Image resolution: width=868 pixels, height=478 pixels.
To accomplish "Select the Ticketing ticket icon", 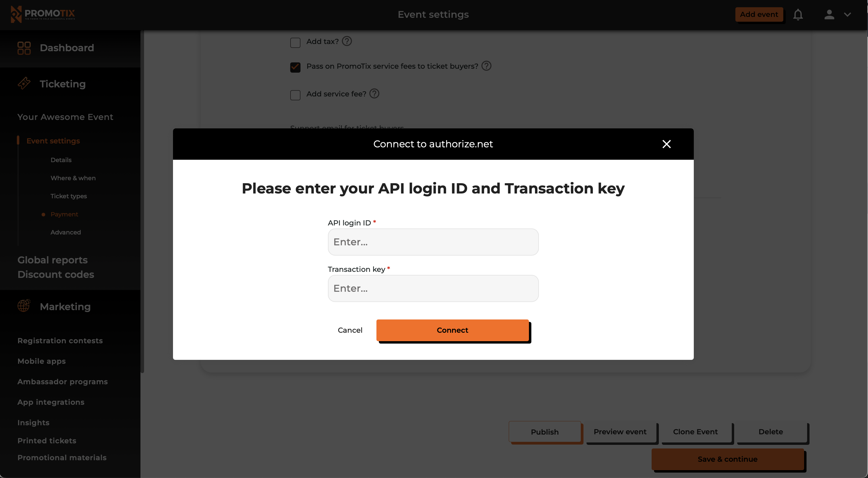I will coord(24,83).
